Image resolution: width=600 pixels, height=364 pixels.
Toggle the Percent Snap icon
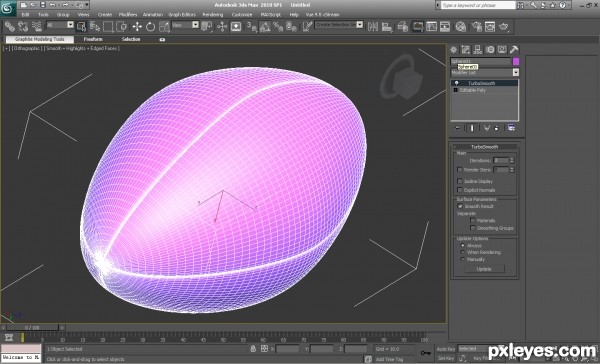(x=278, y=26)
